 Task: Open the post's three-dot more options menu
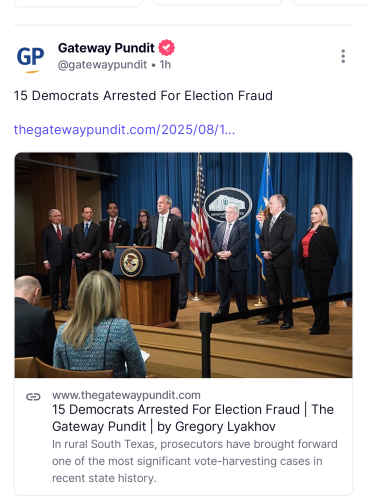click(x=343, y=56)
